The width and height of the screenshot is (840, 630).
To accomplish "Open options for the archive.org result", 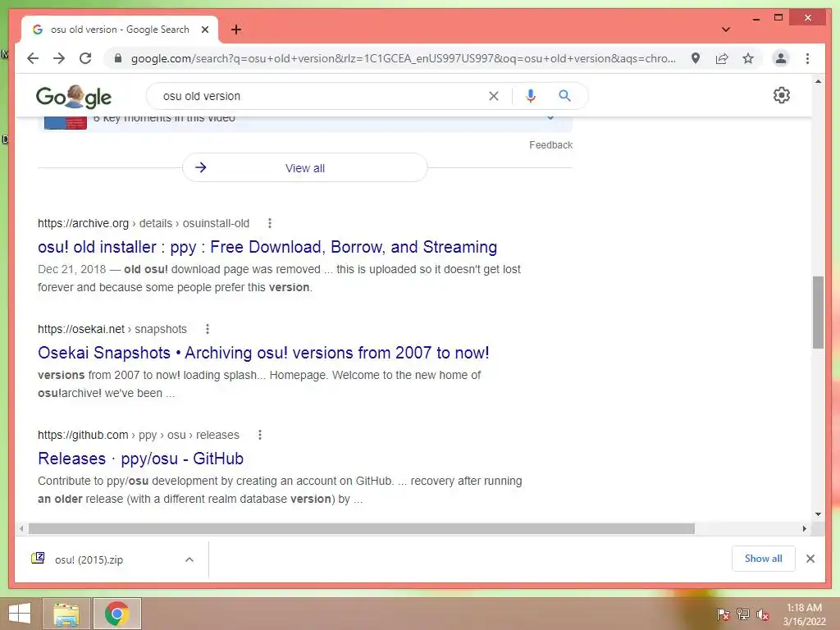I will click(x=269, y=223).
